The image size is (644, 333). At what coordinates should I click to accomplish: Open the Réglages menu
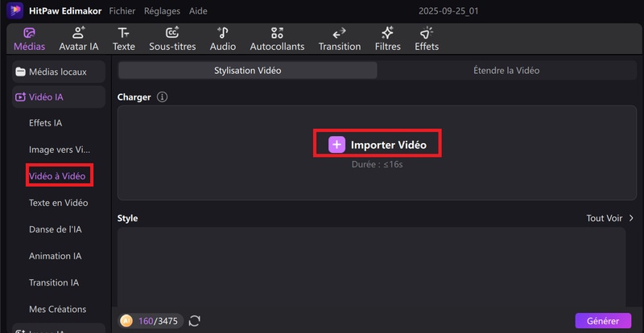coord(162,11)
